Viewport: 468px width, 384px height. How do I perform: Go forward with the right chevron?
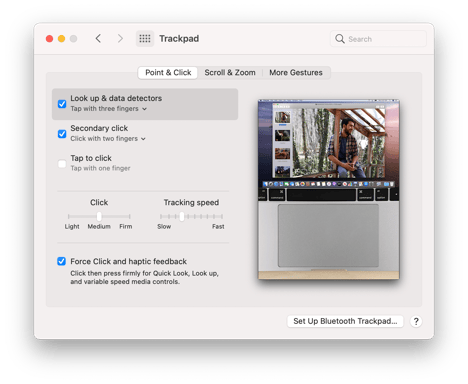120,39
